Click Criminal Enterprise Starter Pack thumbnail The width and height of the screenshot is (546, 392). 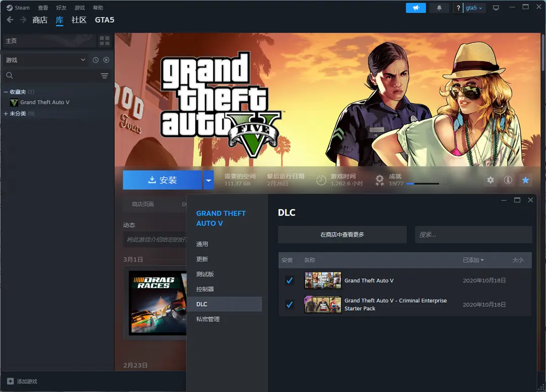point(323,304)
